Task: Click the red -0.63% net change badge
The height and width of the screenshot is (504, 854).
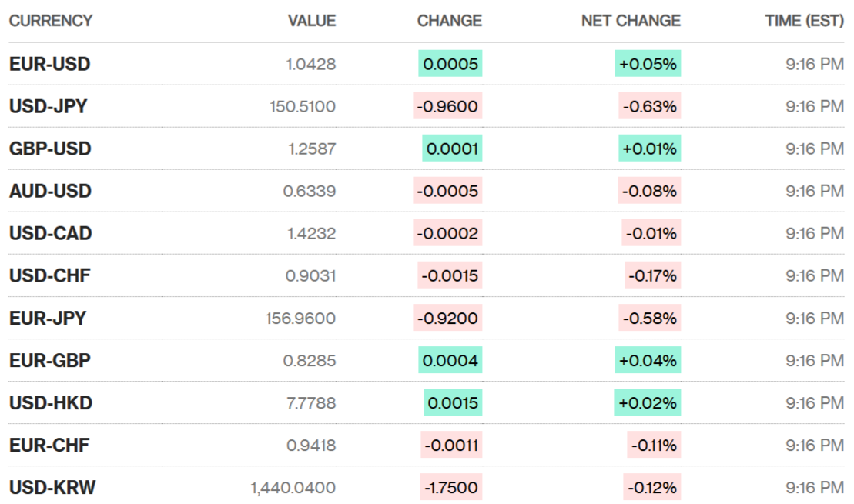Action: point(650,106)
